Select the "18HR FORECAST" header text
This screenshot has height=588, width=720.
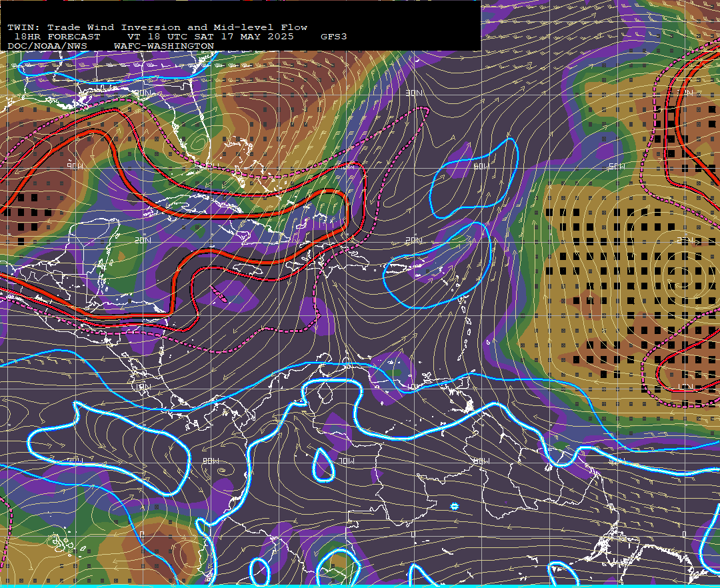pyautogui.click(x=57, y=37)
